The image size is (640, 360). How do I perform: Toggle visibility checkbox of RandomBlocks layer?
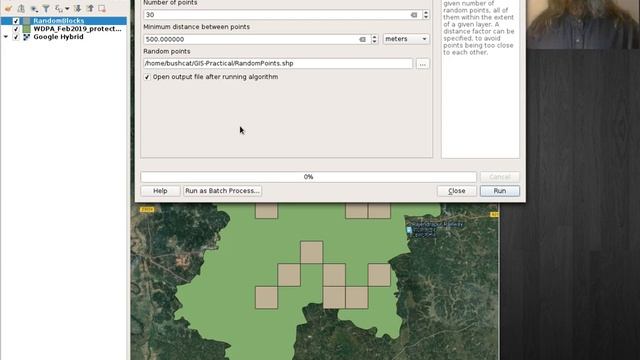point(16,21)
